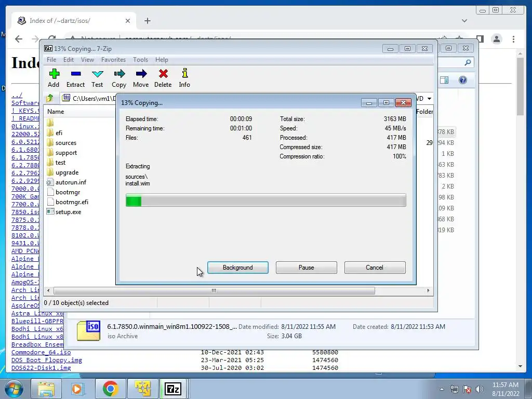532x399 pixels.
Task: Switch to Chrome in the taskbar
Action: point(110,389)
